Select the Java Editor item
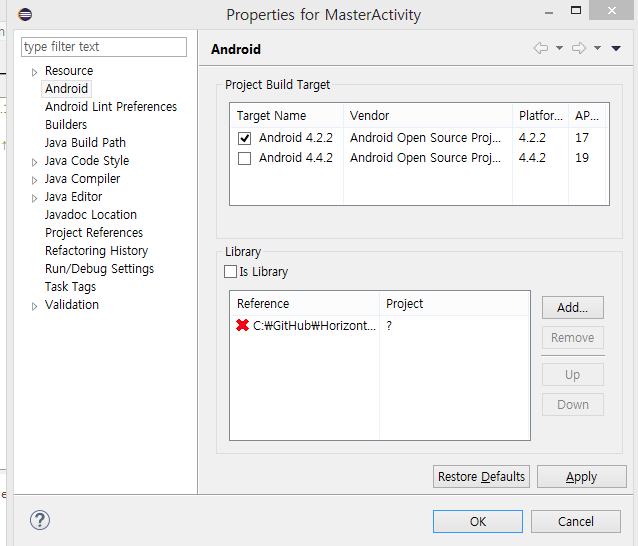 click(73, 197)
